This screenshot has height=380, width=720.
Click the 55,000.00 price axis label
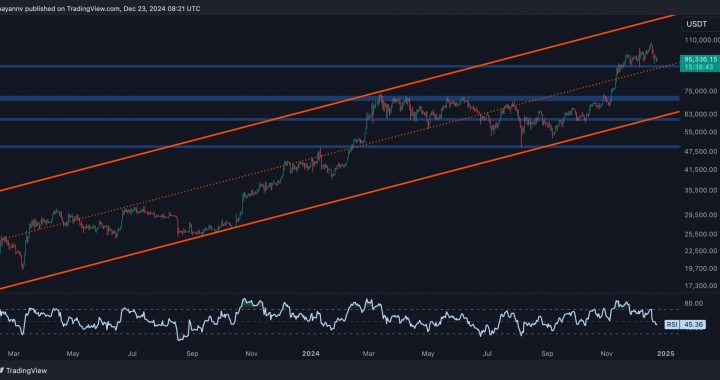point(700,132)
